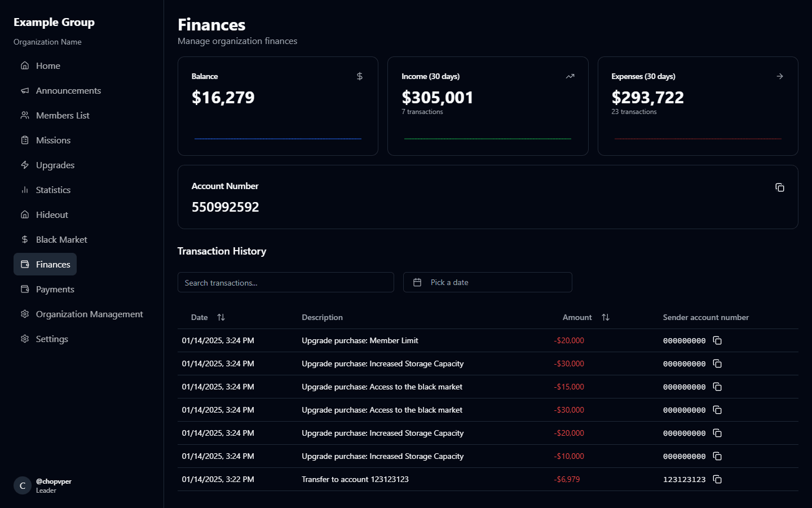Toggle the Date sort order arrows

click(x=221, y=317)
